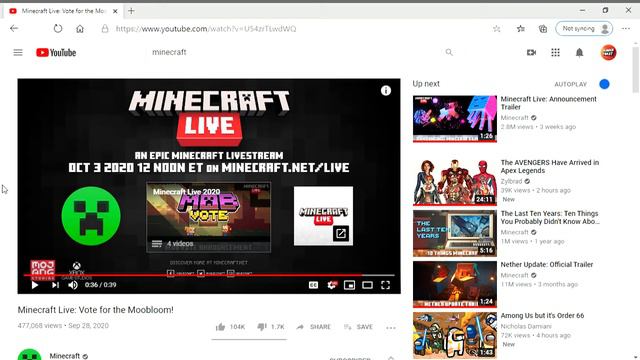The image size is (640, 360).
Task: Play the video
Action: point(35,285)
